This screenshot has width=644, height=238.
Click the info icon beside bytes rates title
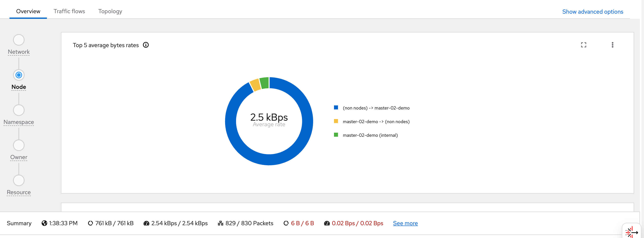[146, 45]
